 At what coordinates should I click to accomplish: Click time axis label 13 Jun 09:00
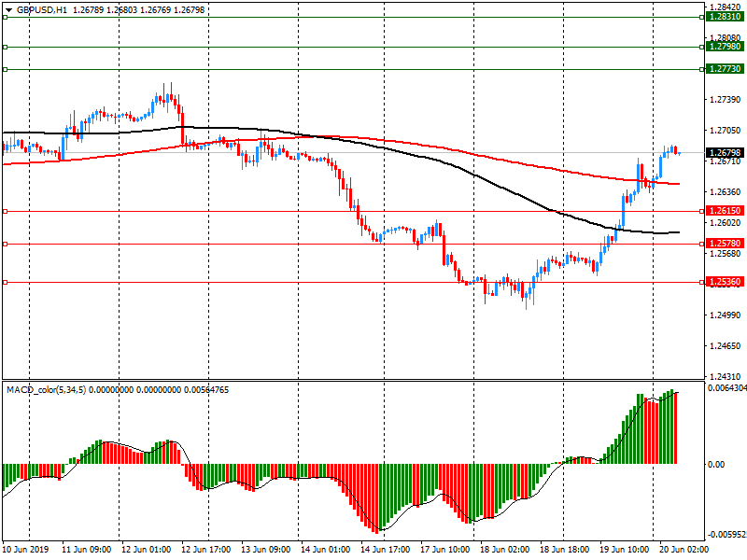click(266, 549)
